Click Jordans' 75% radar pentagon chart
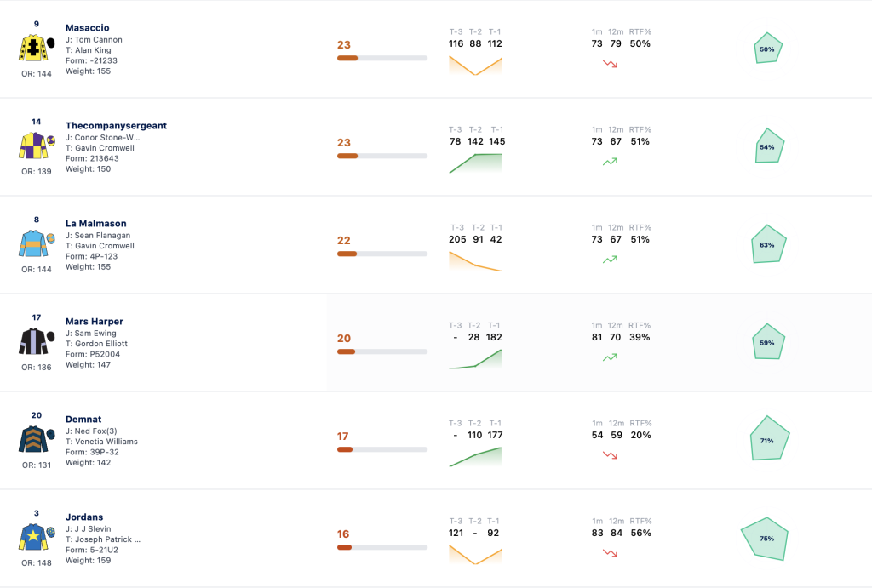This screenshot has width=872, height=588. point(766,539)
